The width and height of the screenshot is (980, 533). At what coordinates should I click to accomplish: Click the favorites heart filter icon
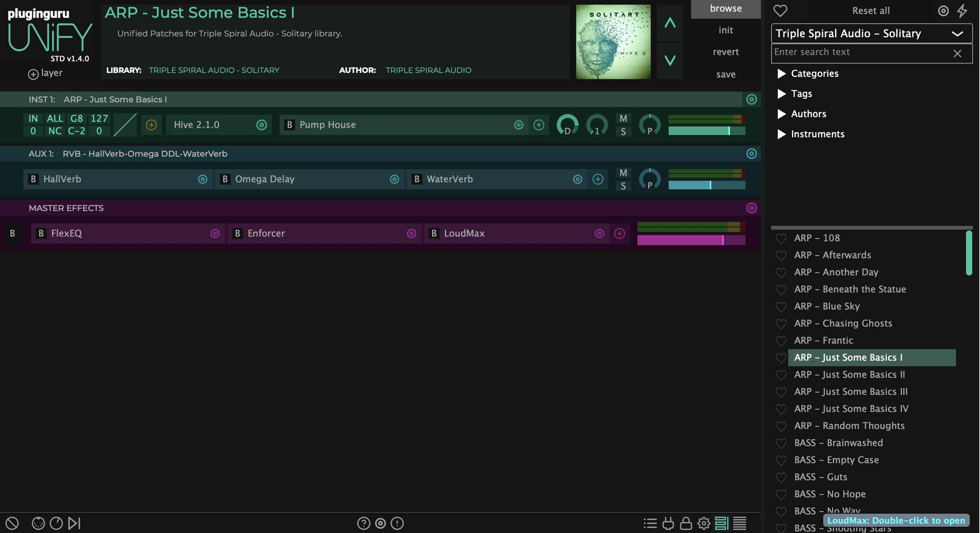[x=780, y=10]
